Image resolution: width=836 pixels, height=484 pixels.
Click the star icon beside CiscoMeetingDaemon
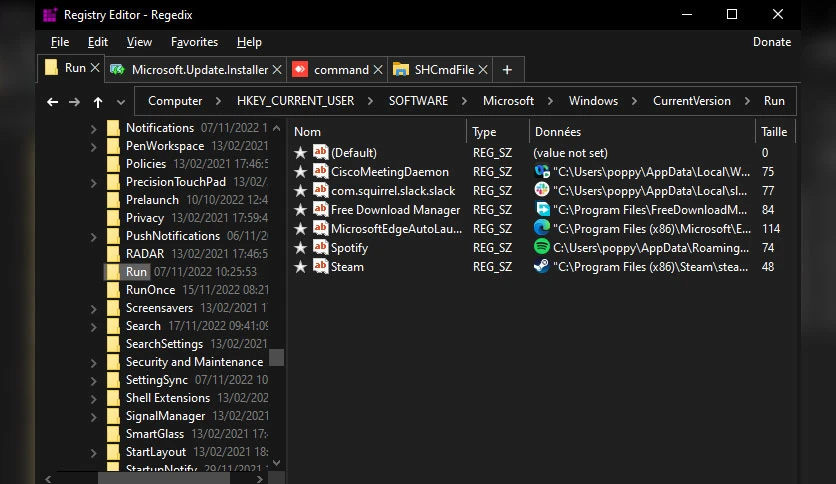pyautogui.click(x=300, y=172)
